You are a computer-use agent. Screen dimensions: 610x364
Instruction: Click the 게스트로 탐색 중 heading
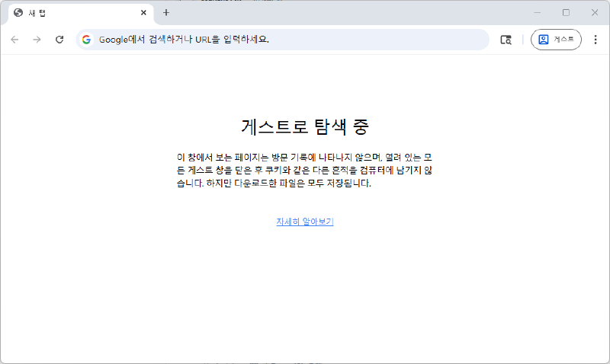(305, 126)
